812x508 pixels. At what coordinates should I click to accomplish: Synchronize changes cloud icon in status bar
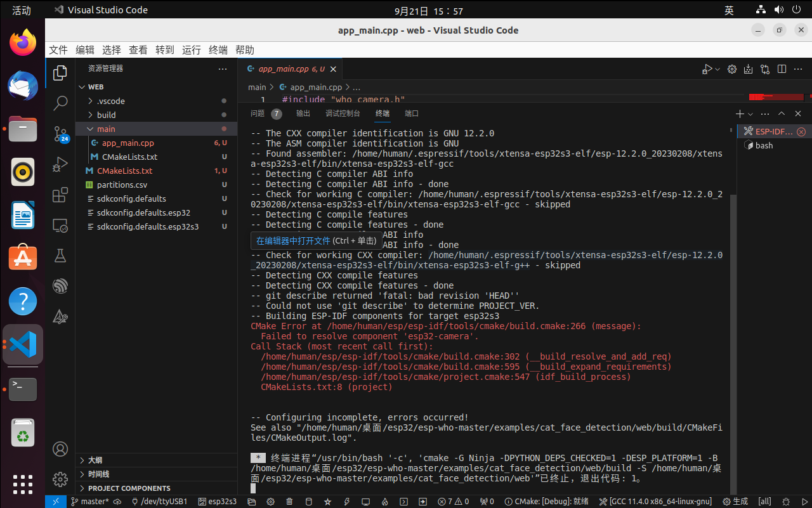(117, 502)
